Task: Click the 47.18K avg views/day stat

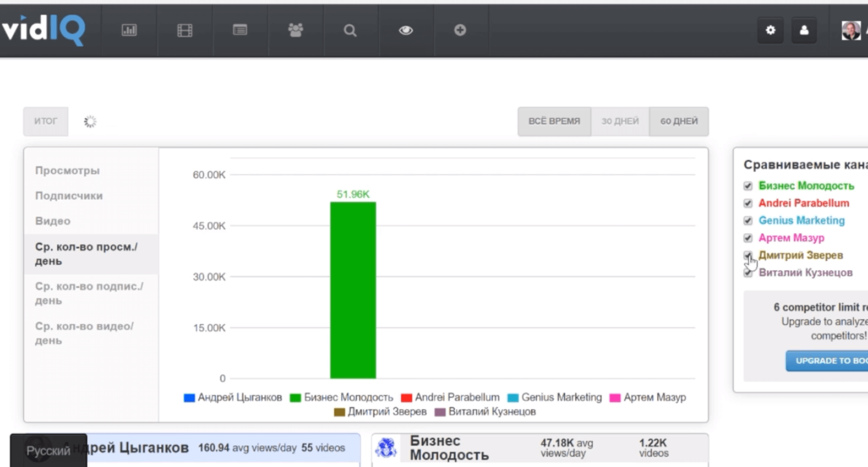Action: click(566, 448)
